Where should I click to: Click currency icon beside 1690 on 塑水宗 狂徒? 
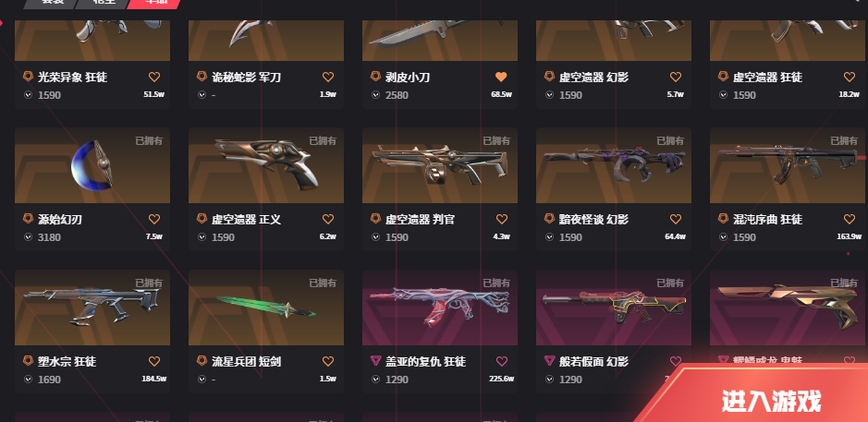click(29, 380)
